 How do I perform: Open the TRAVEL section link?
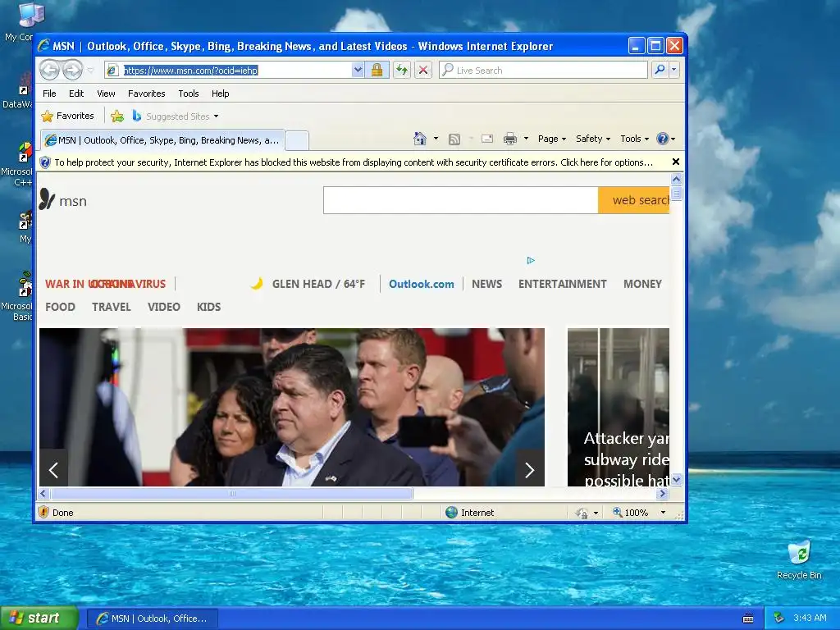[111, 307]
